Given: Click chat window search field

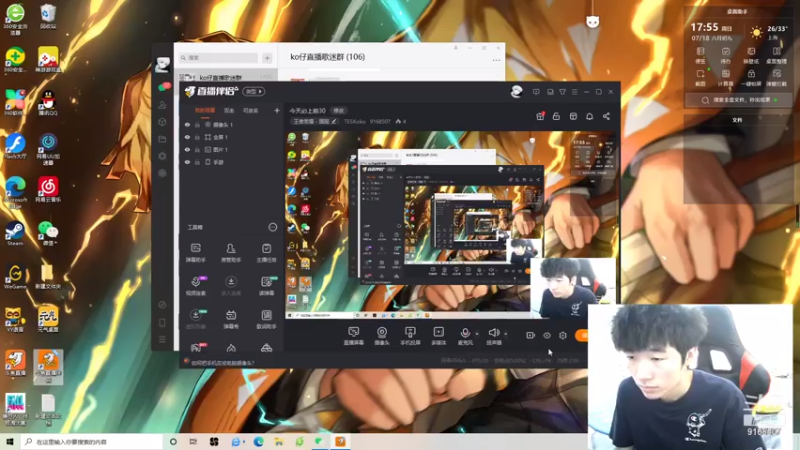Looking at the screenshot, I should click(218, 58).
